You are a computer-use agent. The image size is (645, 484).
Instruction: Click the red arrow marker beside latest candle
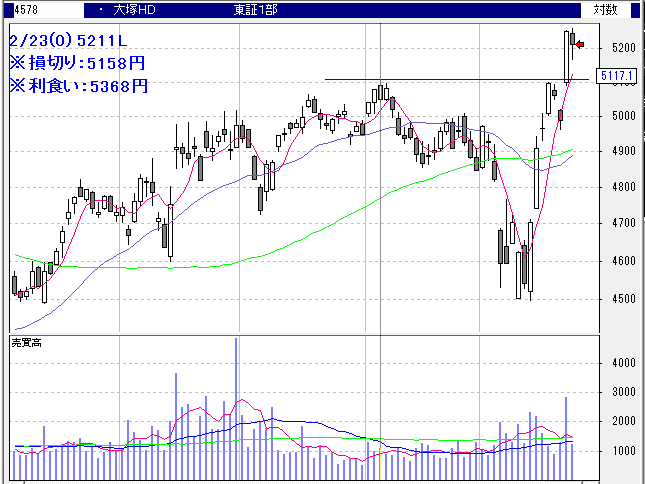(579, 43)
